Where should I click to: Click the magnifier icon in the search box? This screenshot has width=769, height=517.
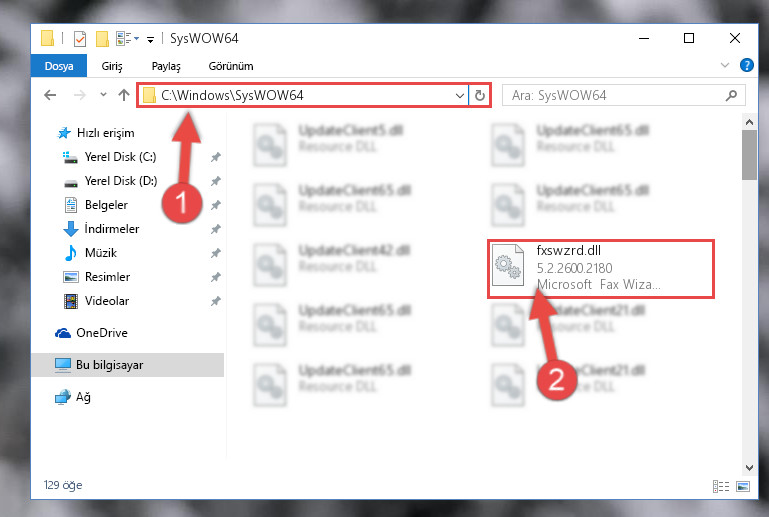click(731, 95)
